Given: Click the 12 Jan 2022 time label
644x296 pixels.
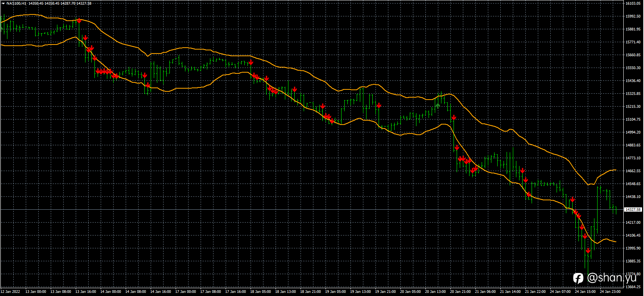Looking at the screenshot, I should pos(10,291).
